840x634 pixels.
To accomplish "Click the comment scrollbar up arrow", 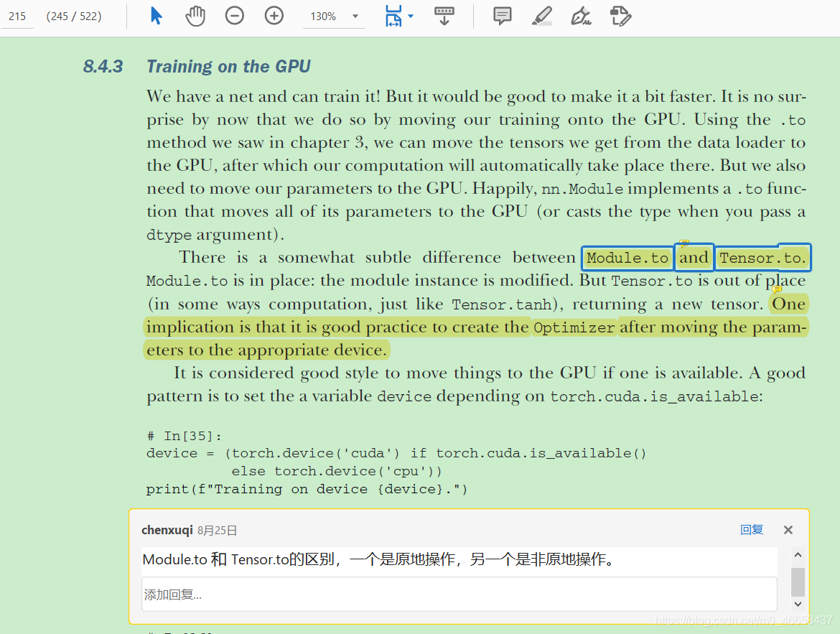I will pos(798,555).
